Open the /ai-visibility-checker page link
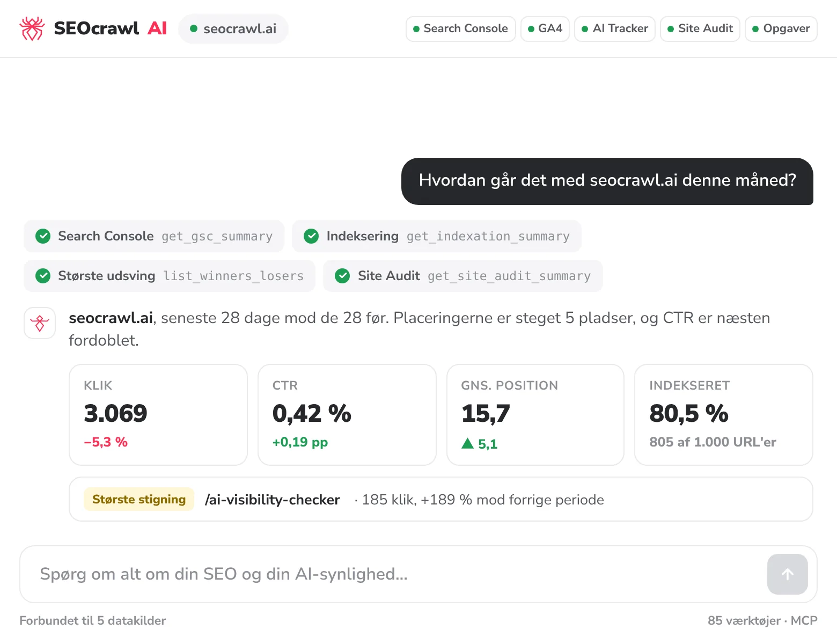 (x=273, y=500)
